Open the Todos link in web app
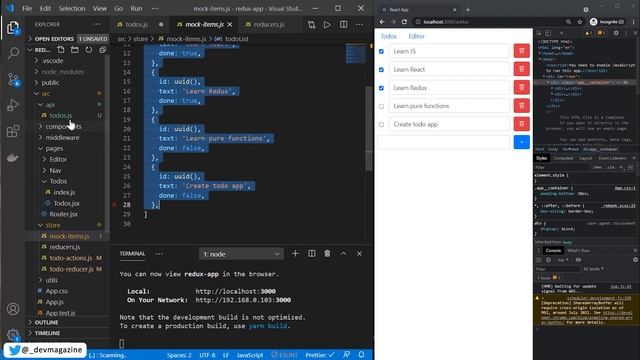 [x=389, y=36]
